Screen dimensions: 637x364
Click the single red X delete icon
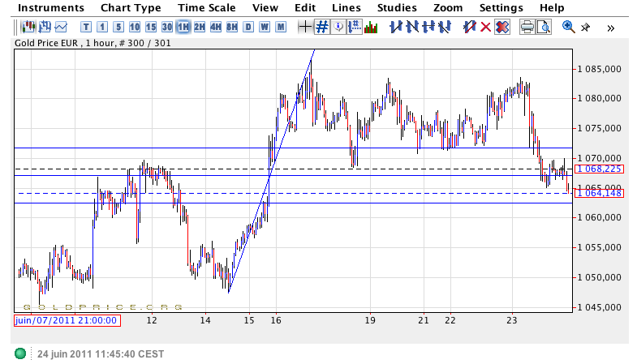pyautogui.click(x=485, y=27)
